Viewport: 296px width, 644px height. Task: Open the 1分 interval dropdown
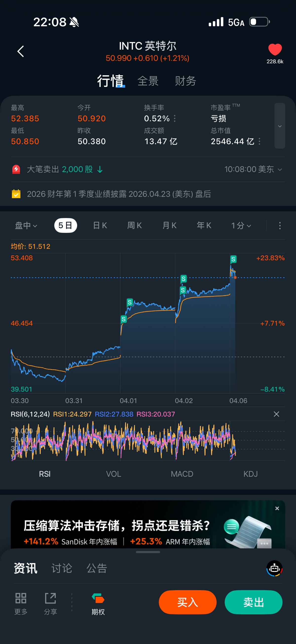(x=241, y=225)
